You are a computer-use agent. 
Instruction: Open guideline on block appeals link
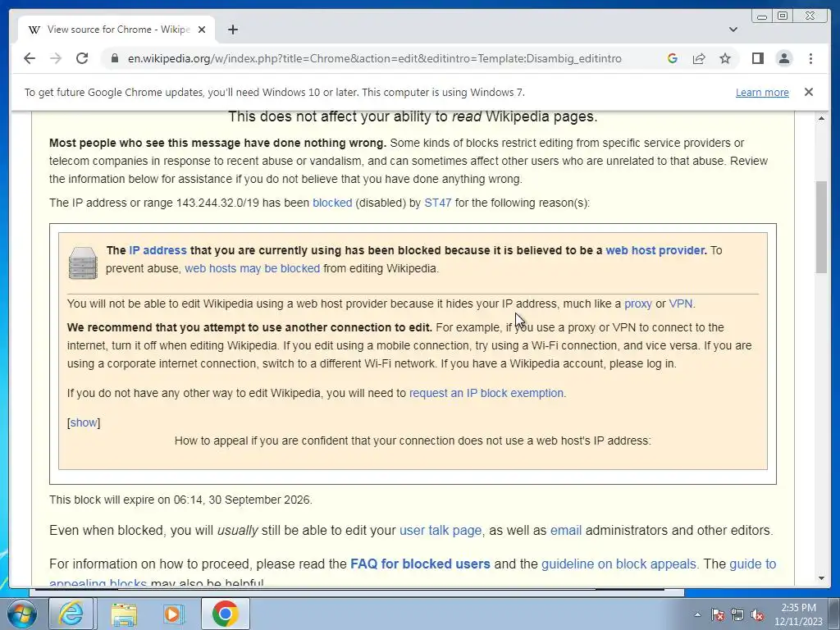click(x=619, y=564)
